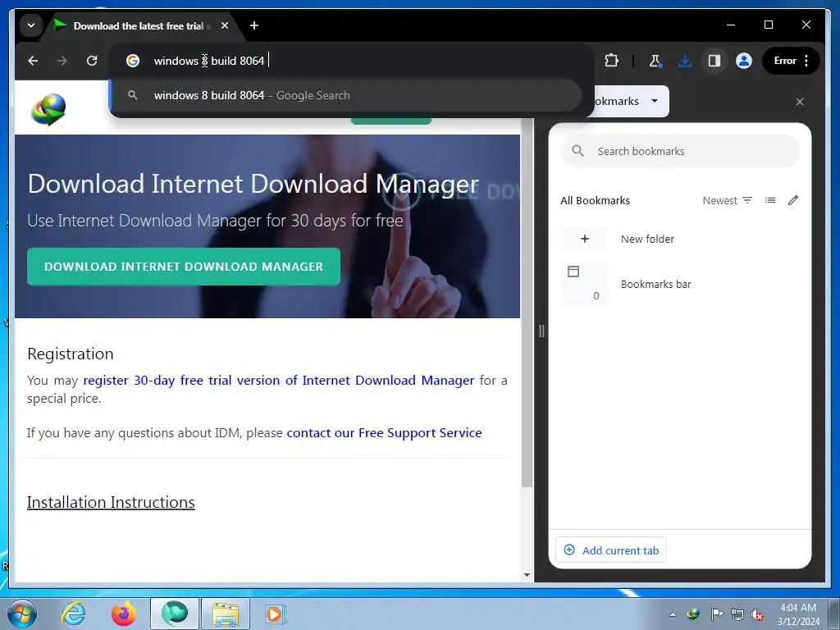Launch Firefox from the taskbar

[x=123, y=614]
